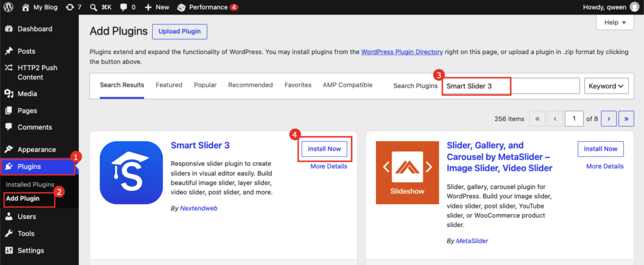Open Installed Plugins submenu item
The width and height of the screenshot is (644, 265).
coord(30,185)
